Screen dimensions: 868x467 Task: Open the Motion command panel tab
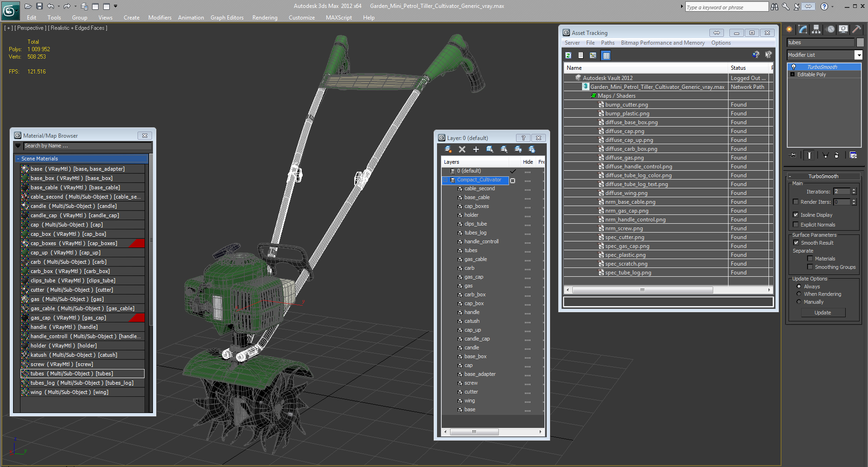[x=830, y=29]
